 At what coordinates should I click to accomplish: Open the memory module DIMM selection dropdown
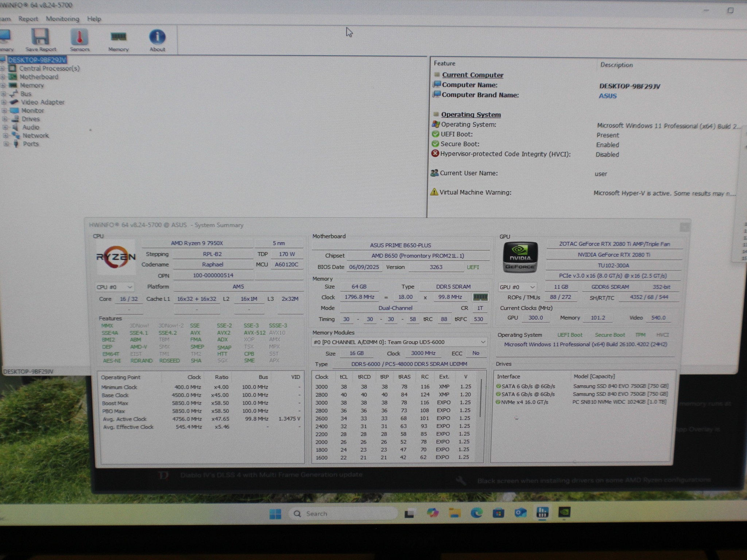click(x=399, y=342)
